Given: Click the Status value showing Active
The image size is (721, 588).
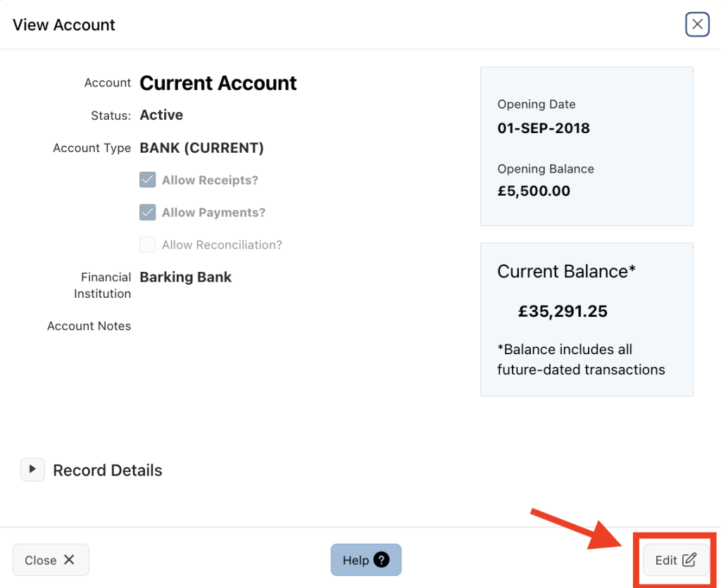Looking at the screenshot, I should (x=161, y=115).
